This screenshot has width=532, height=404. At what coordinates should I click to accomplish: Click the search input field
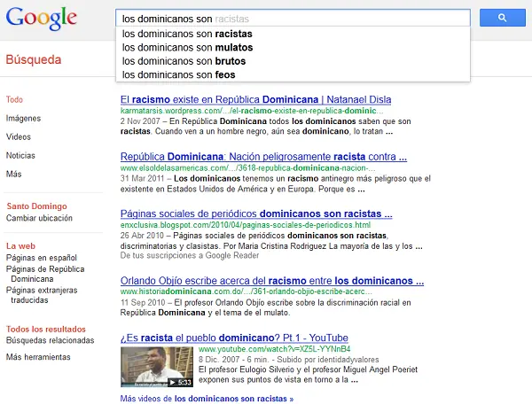(x=293, y=18)
